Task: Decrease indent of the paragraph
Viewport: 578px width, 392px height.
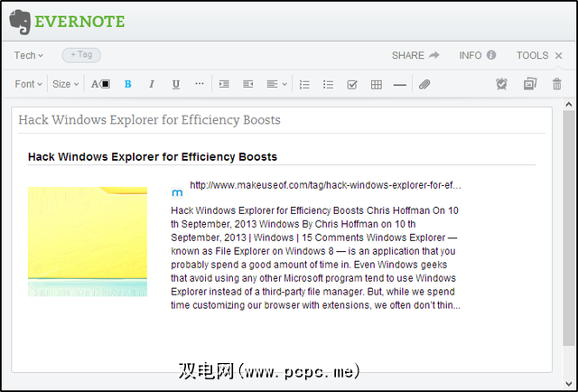Action: tap(248, 84)
